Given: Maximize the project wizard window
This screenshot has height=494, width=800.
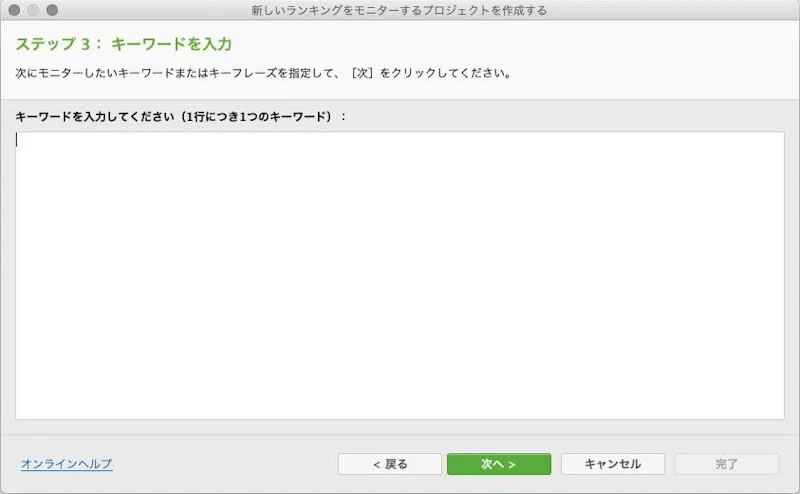Looking at the screenshot, I should click(x=52, y=10).
